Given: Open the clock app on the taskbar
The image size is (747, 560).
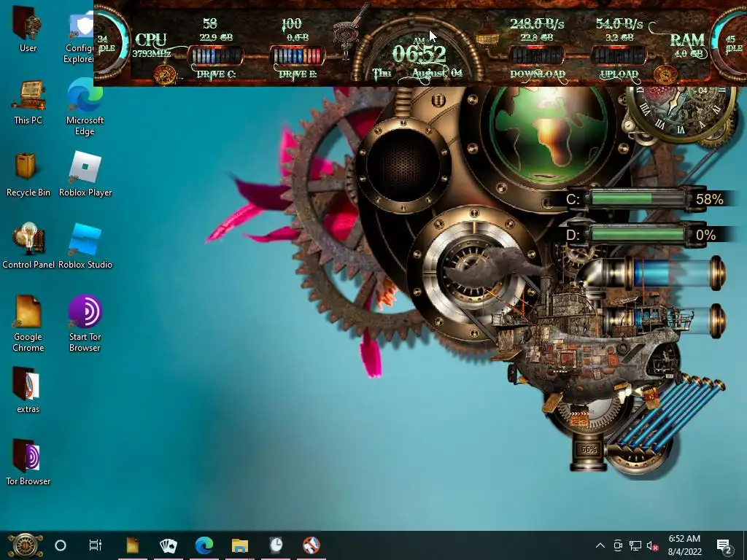Looking at the screenshot, I should coord(276,545).
